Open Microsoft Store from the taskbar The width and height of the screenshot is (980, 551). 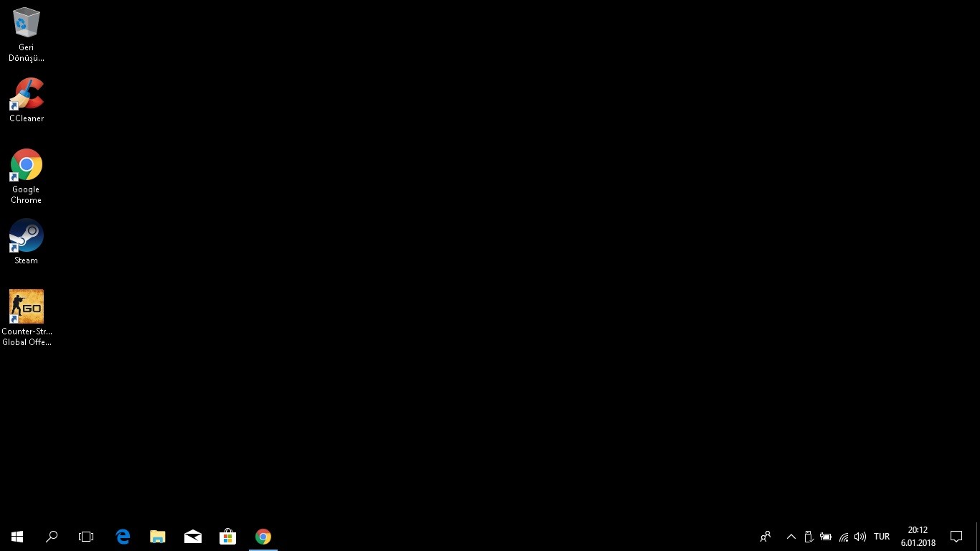pos(228,537)
